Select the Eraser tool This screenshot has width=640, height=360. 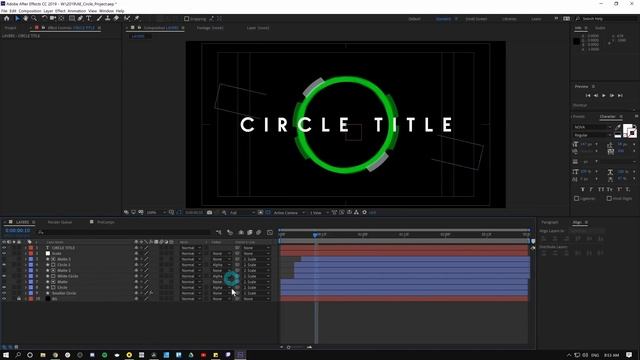click(116, 18)
